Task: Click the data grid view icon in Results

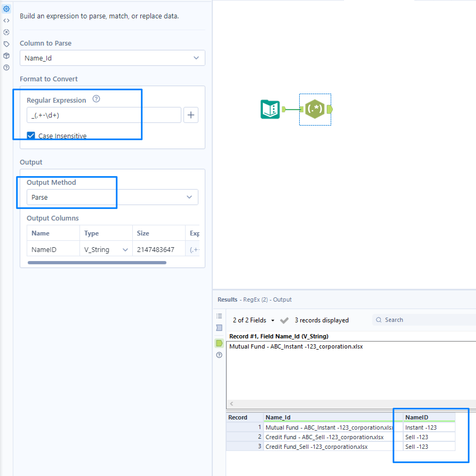Action: click(219, 328)
